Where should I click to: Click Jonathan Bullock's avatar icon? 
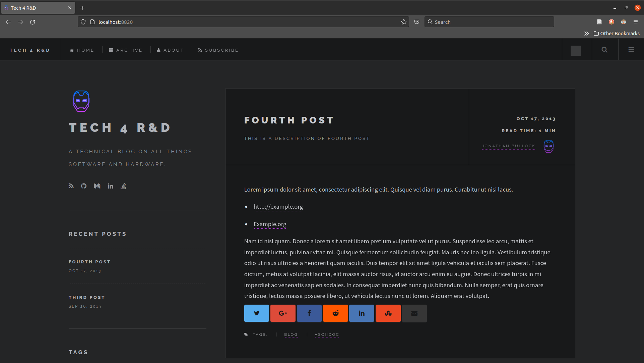coord(549,146)
